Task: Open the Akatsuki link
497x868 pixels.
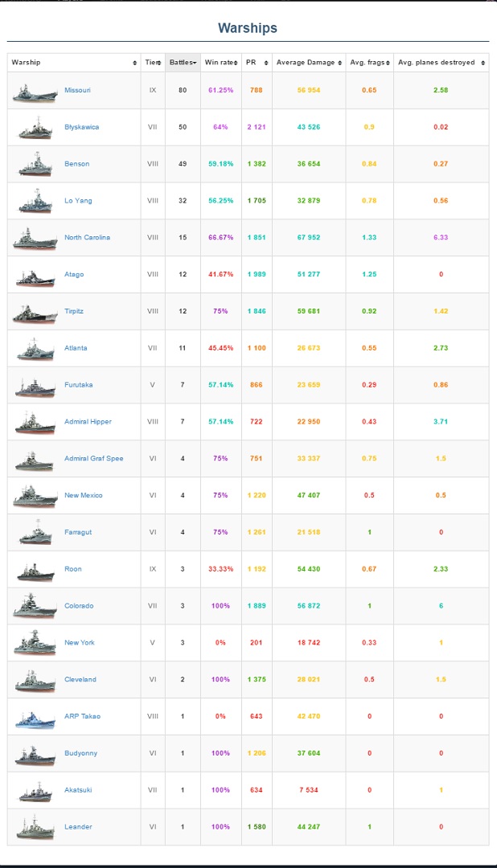Action: [x=78, y=790]
